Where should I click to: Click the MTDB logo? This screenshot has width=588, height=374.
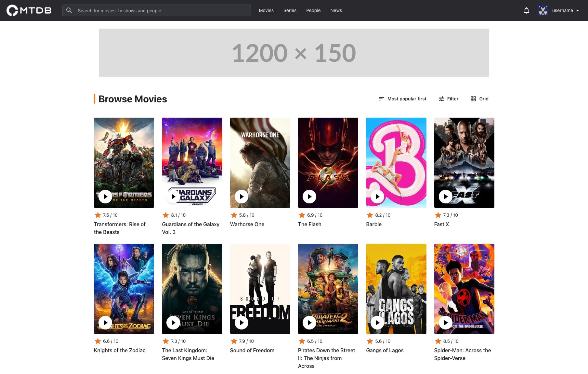pyautogui.click(x=29, y=10)
